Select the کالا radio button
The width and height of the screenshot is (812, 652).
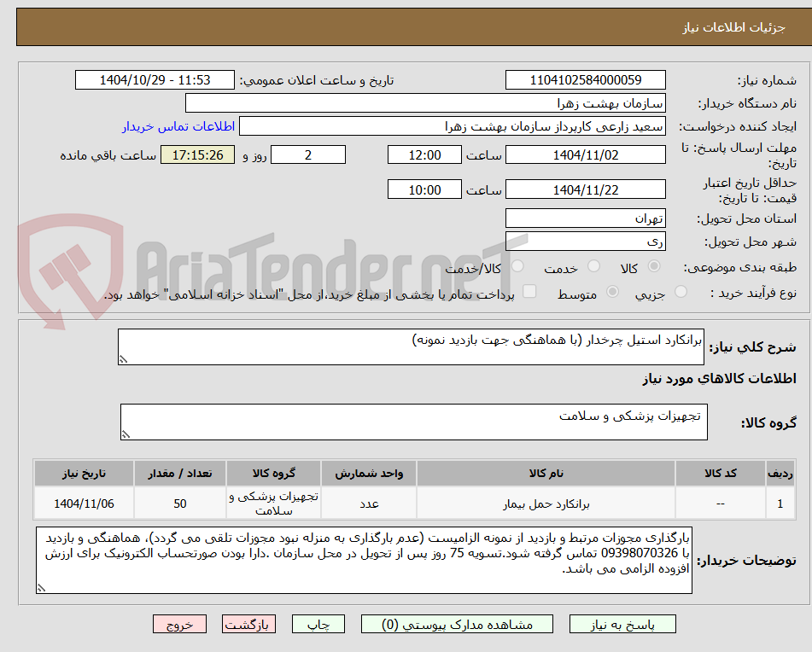(654, 266)
